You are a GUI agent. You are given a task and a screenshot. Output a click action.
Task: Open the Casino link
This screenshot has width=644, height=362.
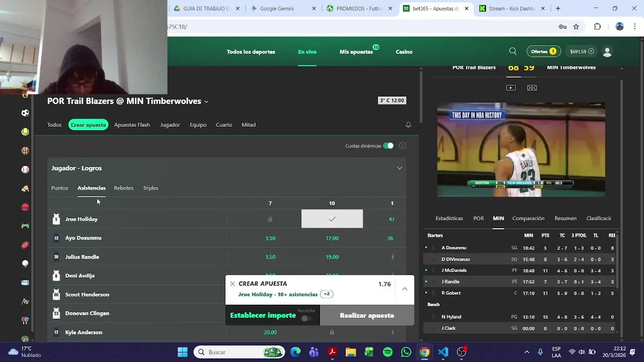point(404,52)
